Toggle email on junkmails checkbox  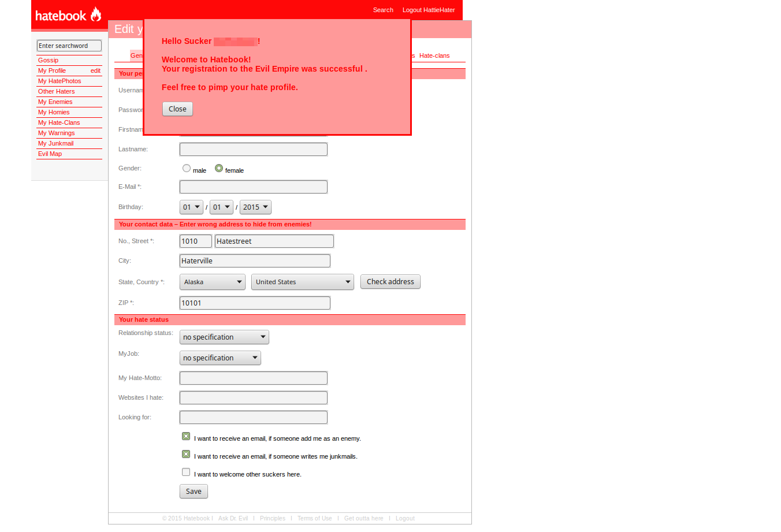[186, 454]
